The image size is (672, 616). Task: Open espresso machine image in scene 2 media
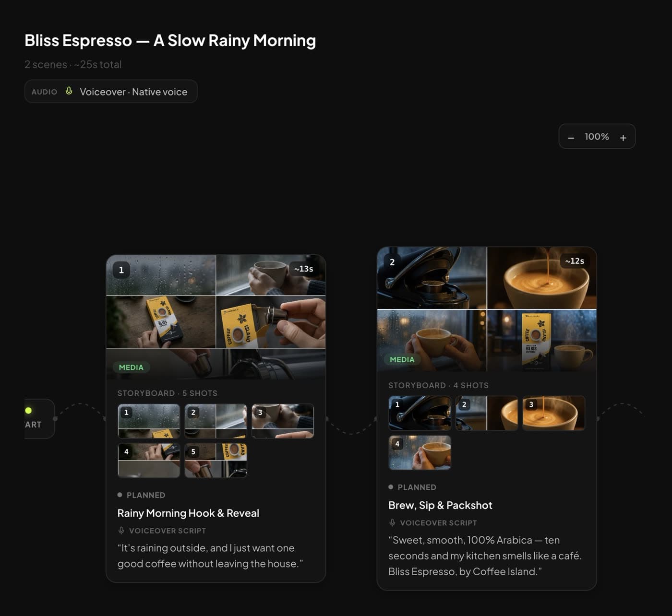coord(432,278)
